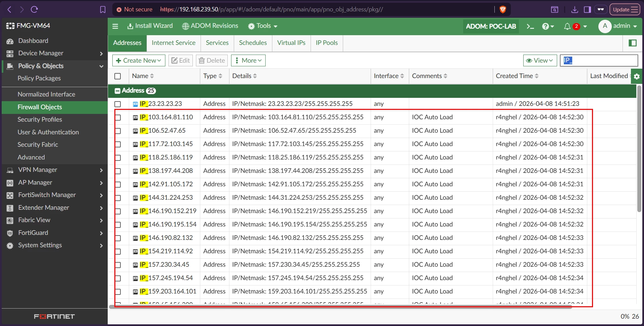Open the Create New dropdown
The height and width of the screenshot is (326, 644).
[139, 61]
